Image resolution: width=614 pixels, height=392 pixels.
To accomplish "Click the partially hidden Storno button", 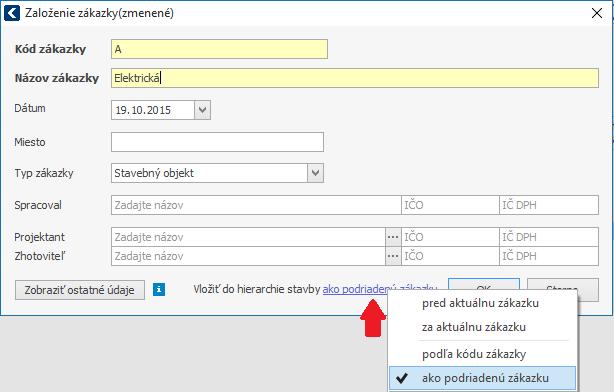I will (563, 285).
